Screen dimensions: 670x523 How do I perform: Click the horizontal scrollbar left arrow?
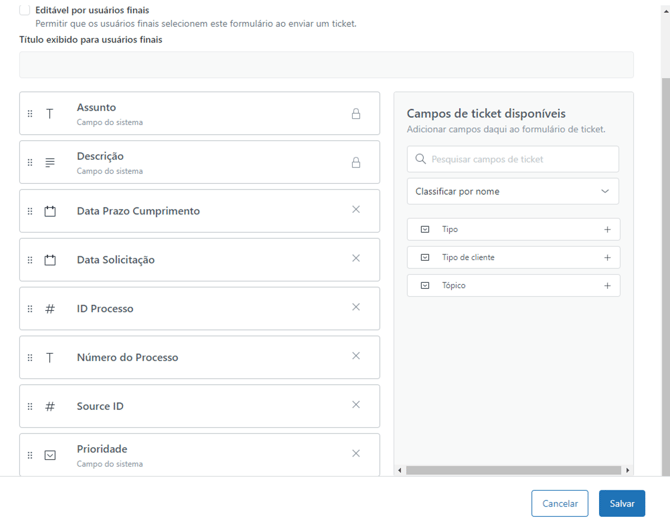(400, 470)
